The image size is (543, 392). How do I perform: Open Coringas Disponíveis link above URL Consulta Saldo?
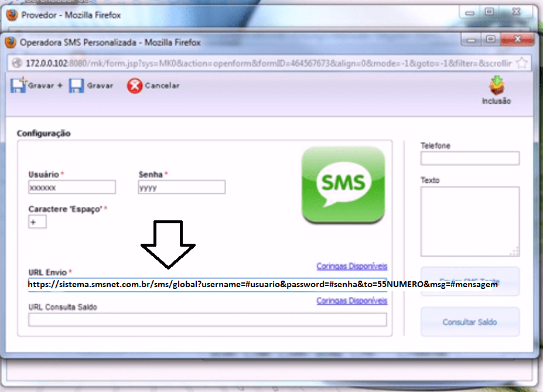point(351,301)
